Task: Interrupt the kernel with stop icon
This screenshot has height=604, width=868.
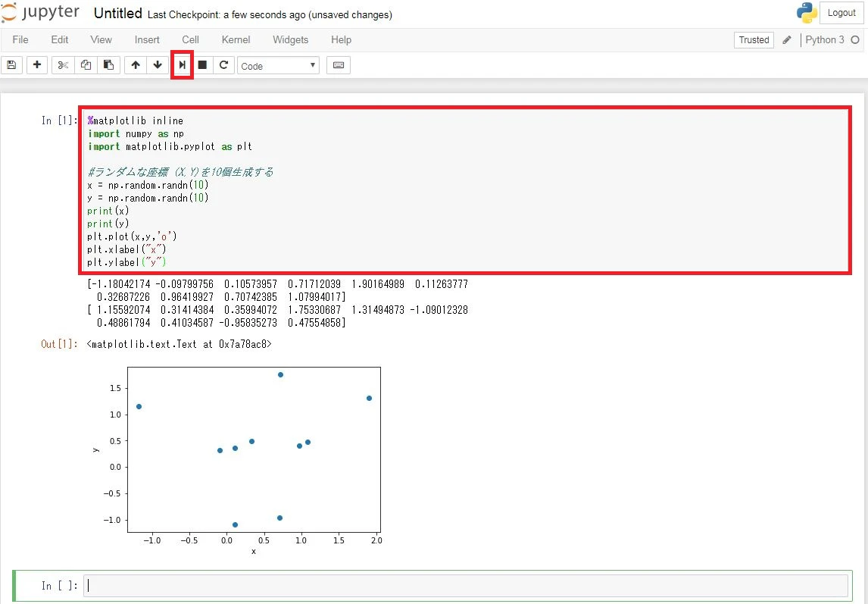Action: 202,65
